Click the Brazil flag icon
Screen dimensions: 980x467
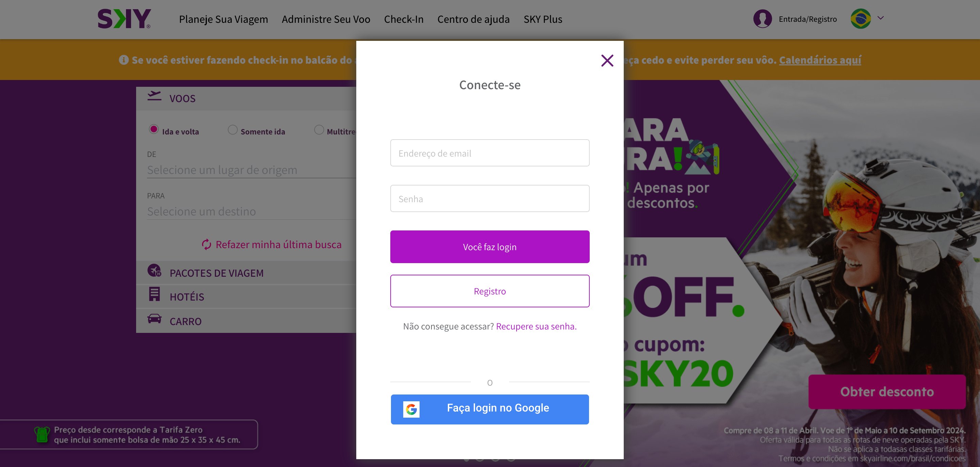861,19
